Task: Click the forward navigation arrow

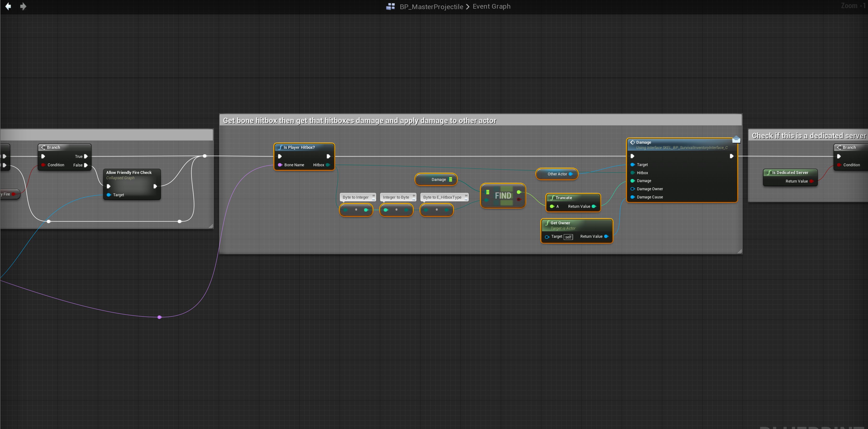Action: click(23, 6)
